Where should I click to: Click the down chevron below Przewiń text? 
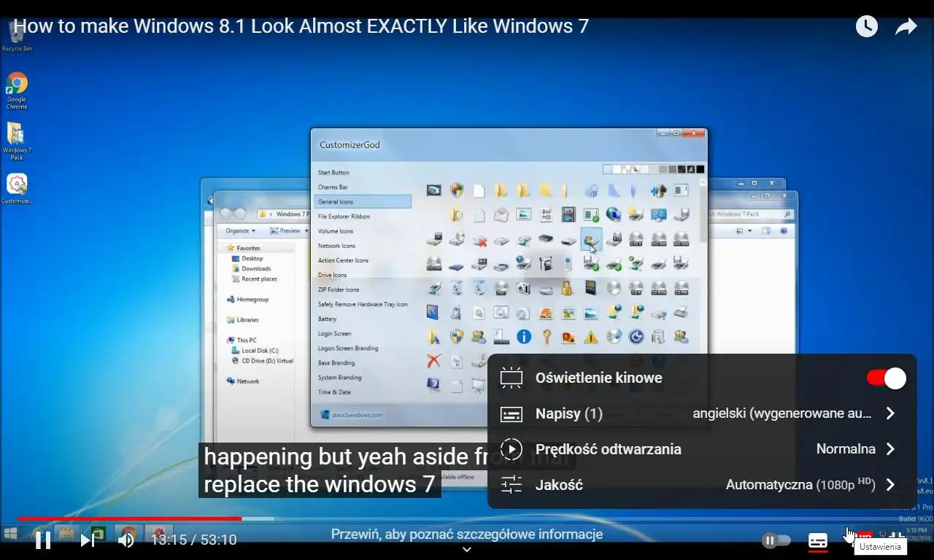(x=467, y=550)
